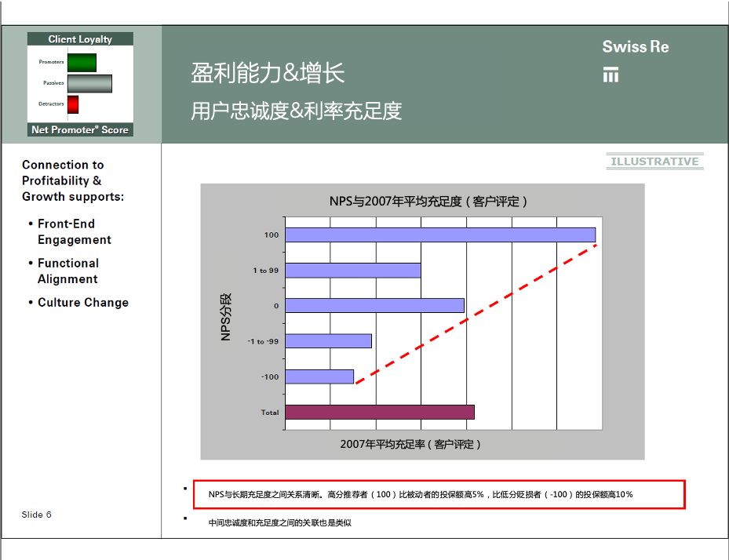
Task: Click the red Detractors bar
Action: [x=73, y=104]
